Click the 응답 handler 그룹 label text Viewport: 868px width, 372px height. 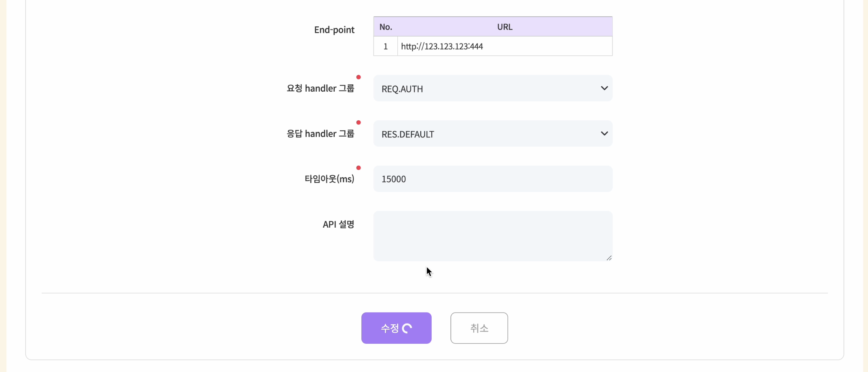[320, 134]
